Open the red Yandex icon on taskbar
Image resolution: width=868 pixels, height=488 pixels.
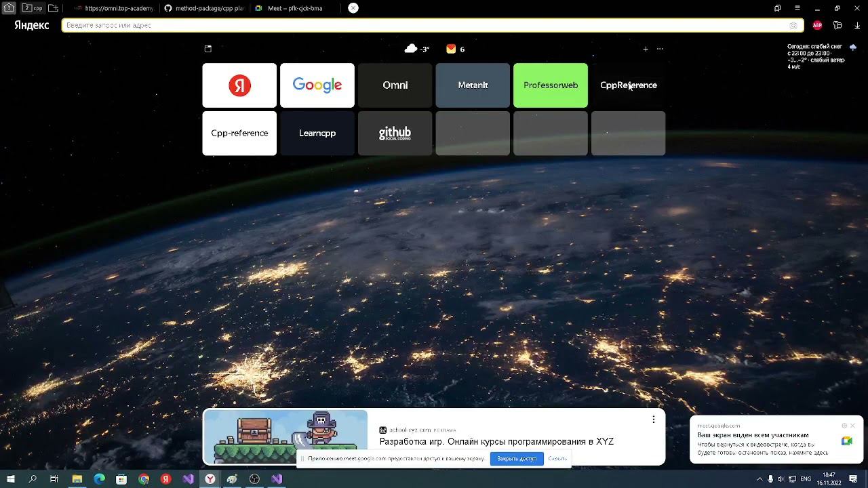(166, 479)
